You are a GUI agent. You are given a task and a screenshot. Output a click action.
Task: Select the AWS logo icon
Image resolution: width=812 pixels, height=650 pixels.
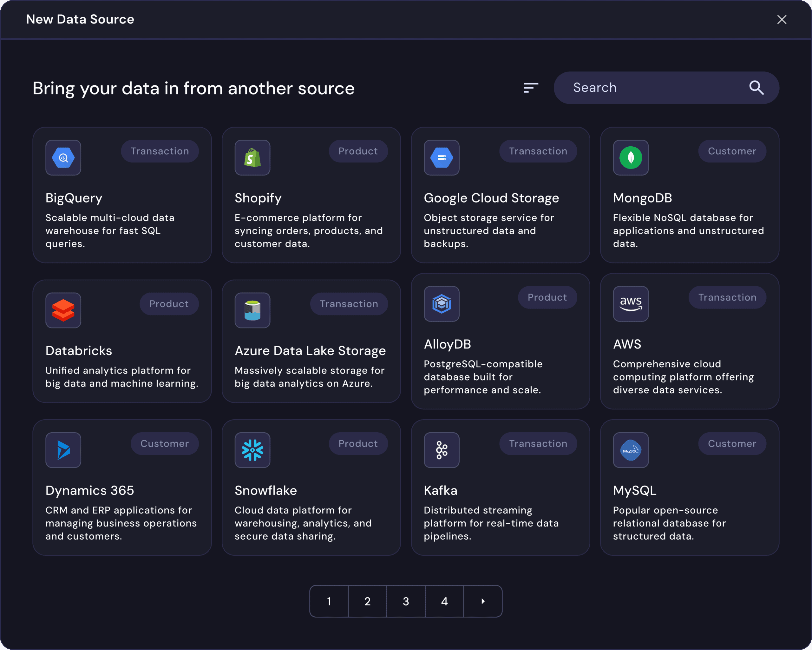[631, 304]
